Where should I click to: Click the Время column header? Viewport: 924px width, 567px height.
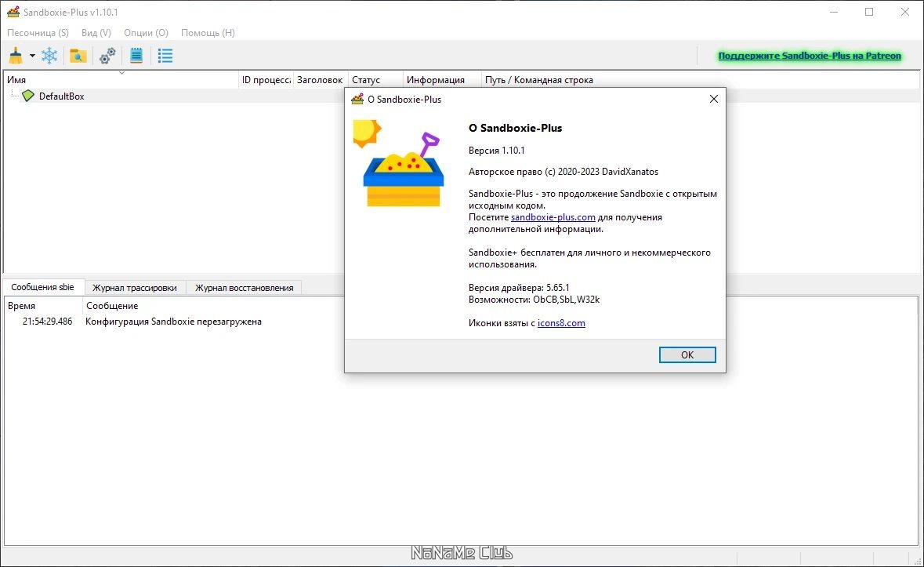coord(44,306)
